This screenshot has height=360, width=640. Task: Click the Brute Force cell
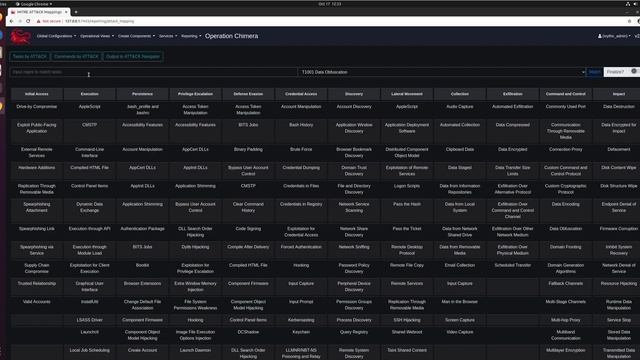(x=301, y=152)
